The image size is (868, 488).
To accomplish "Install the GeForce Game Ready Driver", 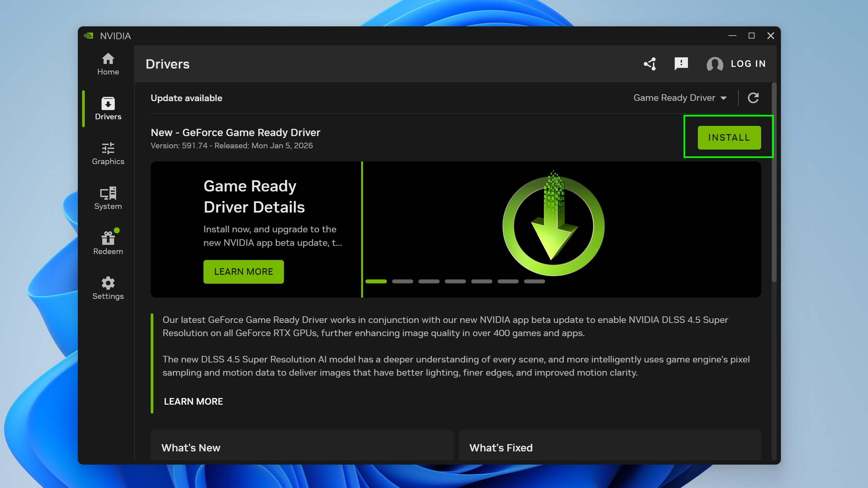I will point(729,137).
